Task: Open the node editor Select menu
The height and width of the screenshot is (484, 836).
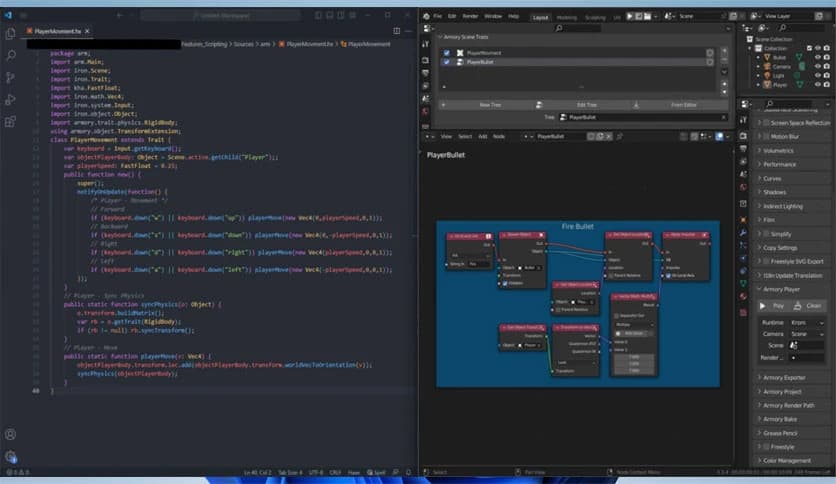Action: 465,136
